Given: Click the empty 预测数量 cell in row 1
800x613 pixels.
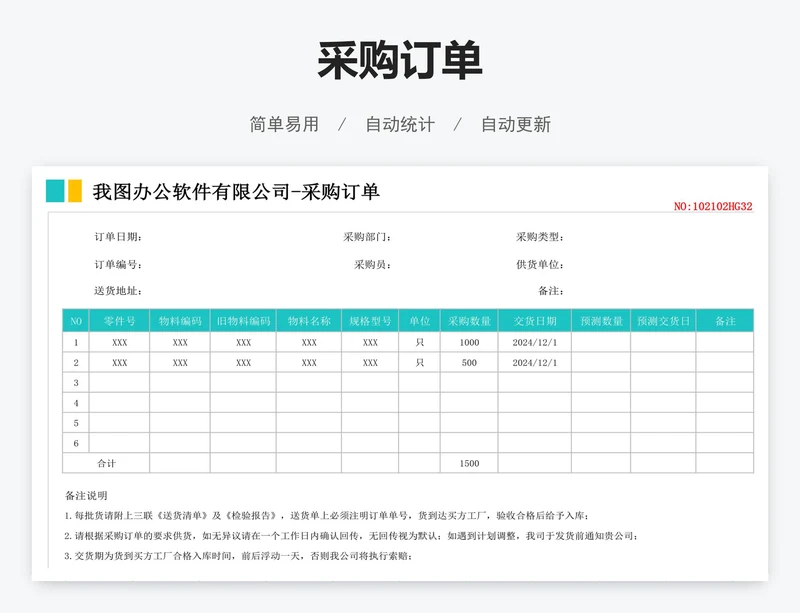Looking at the screenshot, I should pyautogui.click(x=601, y=342).
